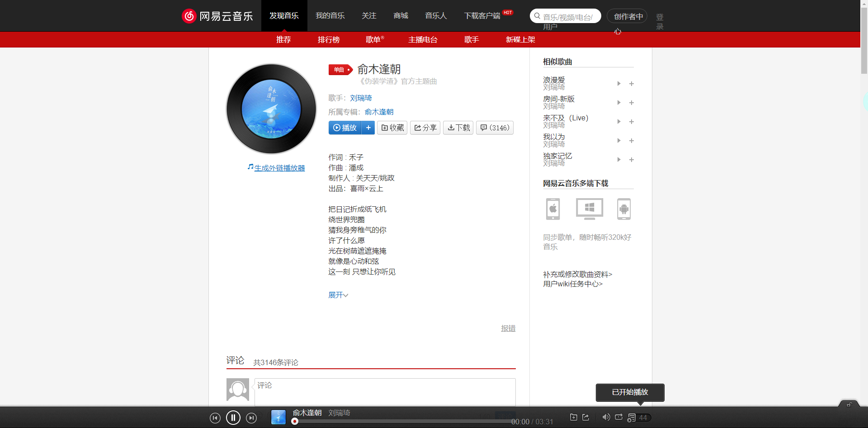This screenshot has width=868, height=428.
Task: Click the share icon next to 收藏
Action: [x=425, y=128]
